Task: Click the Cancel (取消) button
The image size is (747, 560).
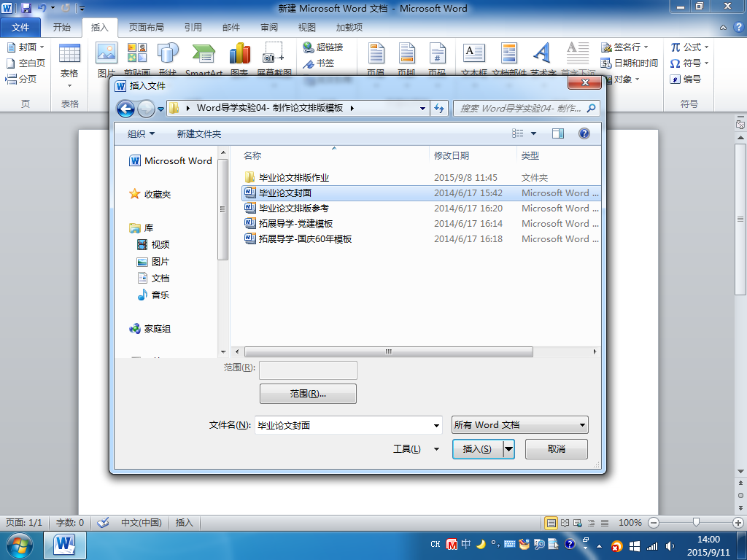Action: pyautogui.click(x=556, y=448)
